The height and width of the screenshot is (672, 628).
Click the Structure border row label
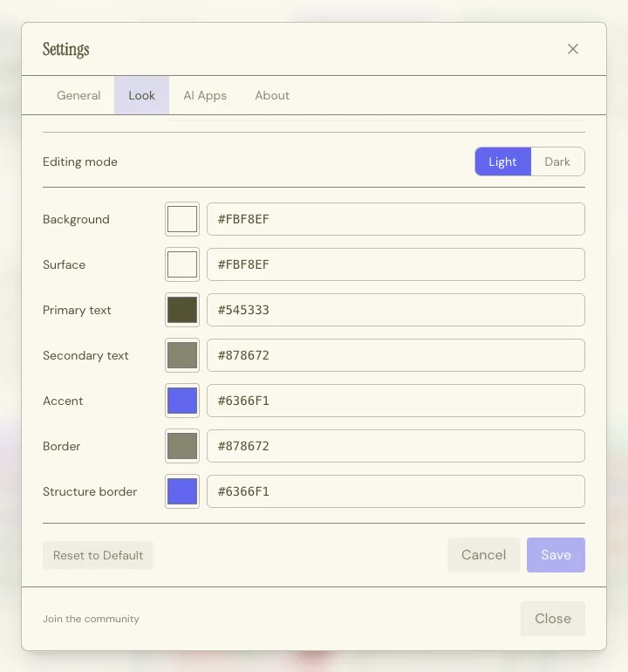(x=90, y=491)
